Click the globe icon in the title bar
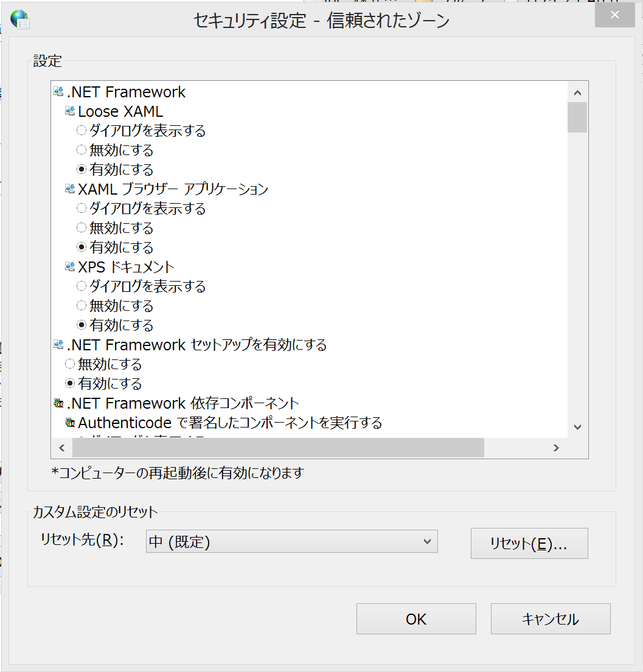The width and height of the screenshot is (643, 672). (19, 19)
